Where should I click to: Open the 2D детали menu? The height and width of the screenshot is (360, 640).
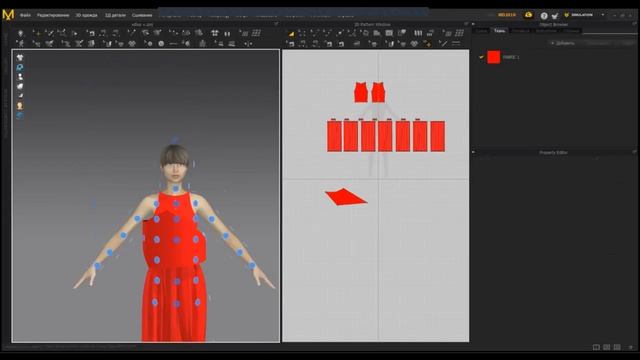116,15
